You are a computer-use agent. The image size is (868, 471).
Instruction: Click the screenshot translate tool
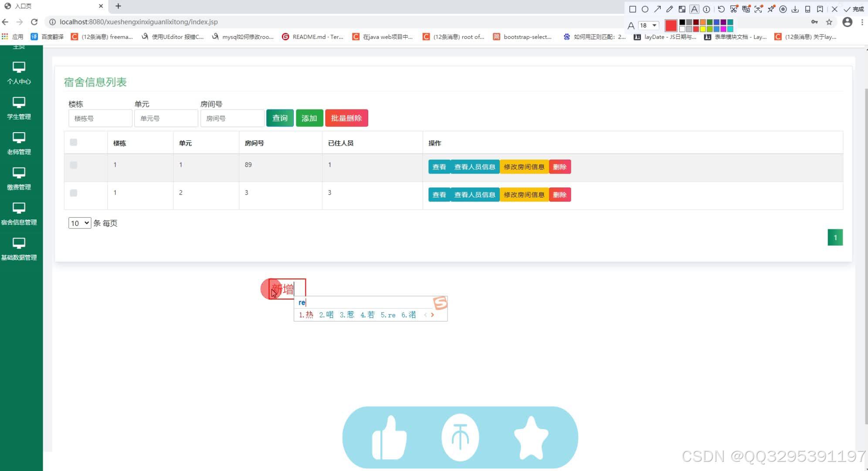[x=746, y=9]
